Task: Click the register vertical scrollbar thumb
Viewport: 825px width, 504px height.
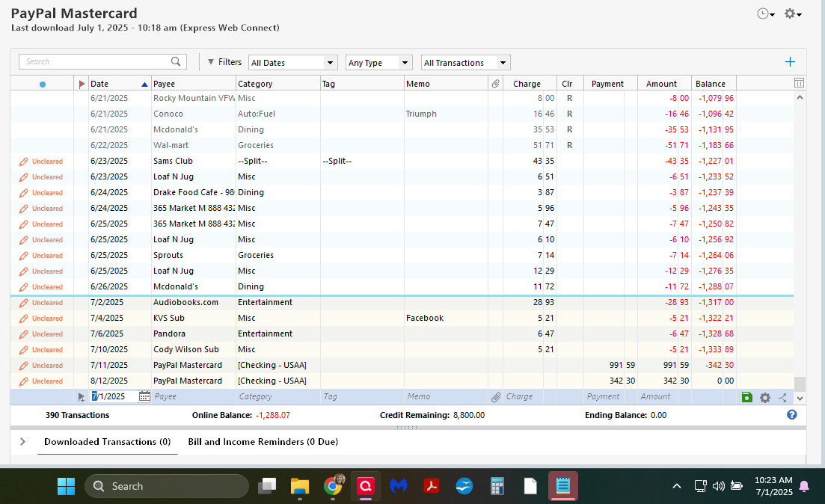Action: point(800,384)
